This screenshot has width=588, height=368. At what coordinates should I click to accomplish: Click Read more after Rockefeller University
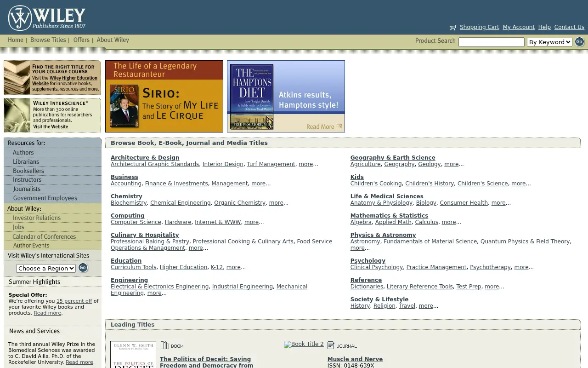click(x=79, y=362)
